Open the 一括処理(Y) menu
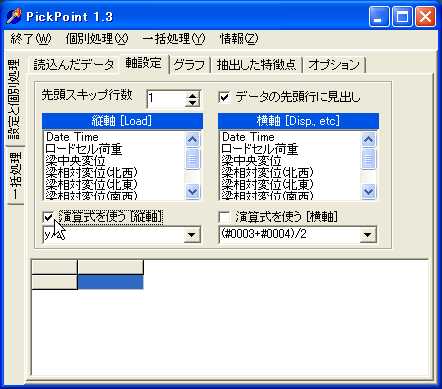The image size is (442, 389). [174, 39]
